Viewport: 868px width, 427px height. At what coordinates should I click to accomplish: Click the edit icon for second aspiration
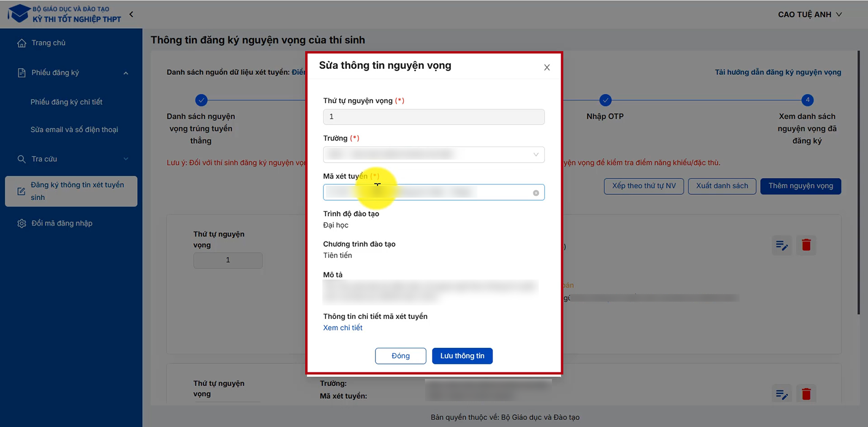point(781,394)
